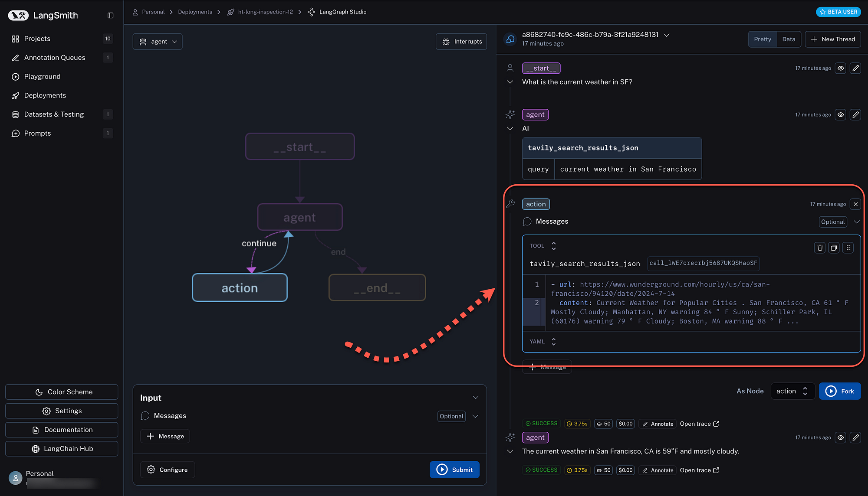Open the As Node action selector

792,391
